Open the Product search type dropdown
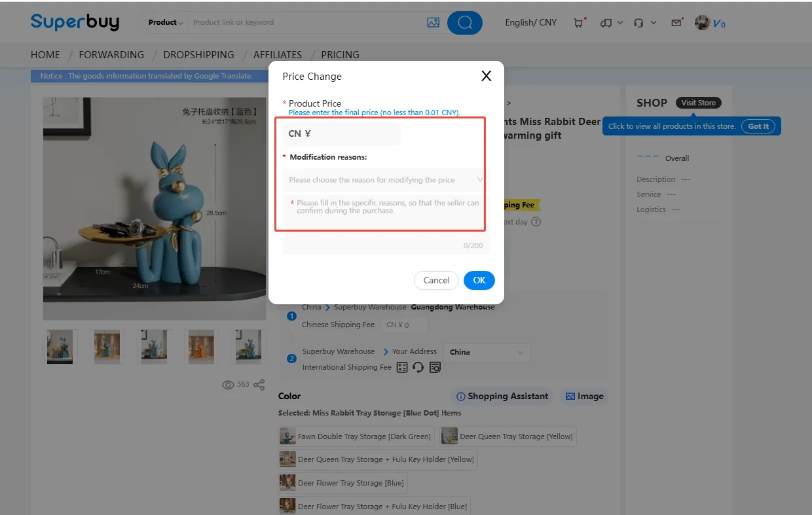 (x=165, y=22)
